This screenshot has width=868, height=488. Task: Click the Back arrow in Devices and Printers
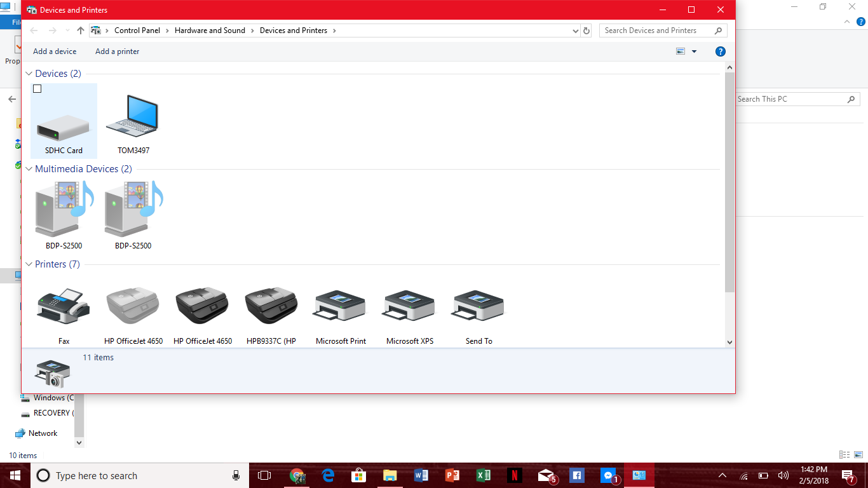pos(34,30)
